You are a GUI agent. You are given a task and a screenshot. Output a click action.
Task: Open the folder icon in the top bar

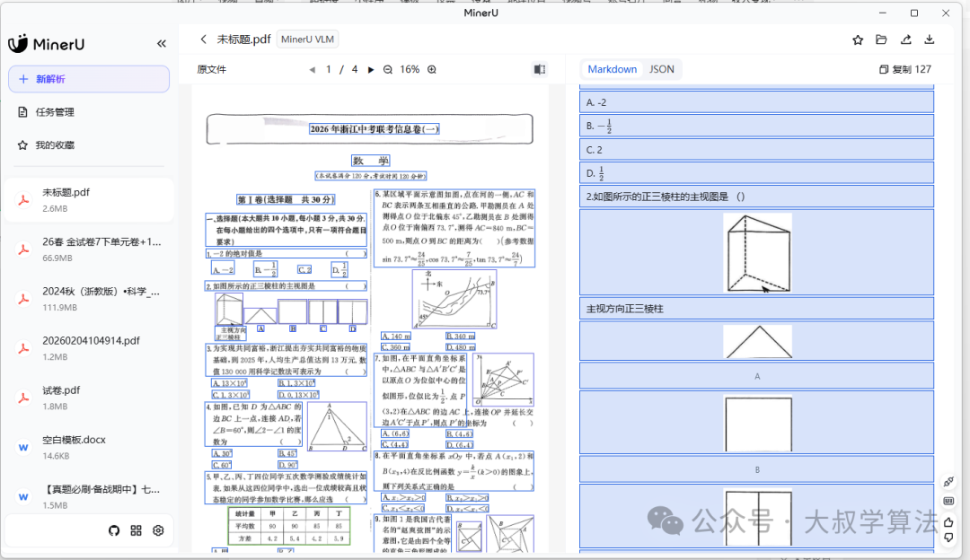(881, 39)
